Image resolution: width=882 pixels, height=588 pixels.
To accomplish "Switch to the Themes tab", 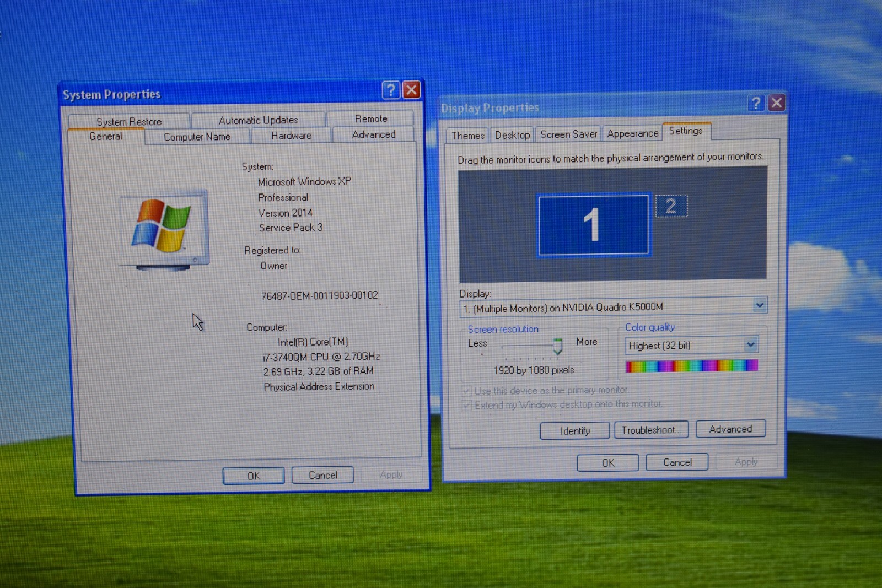I will point(467,136).
